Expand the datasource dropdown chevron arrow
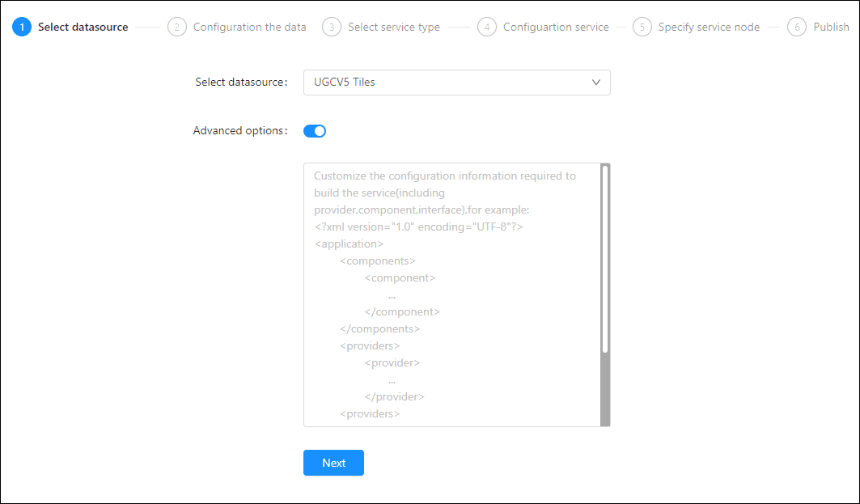 (x=596, y=83)
